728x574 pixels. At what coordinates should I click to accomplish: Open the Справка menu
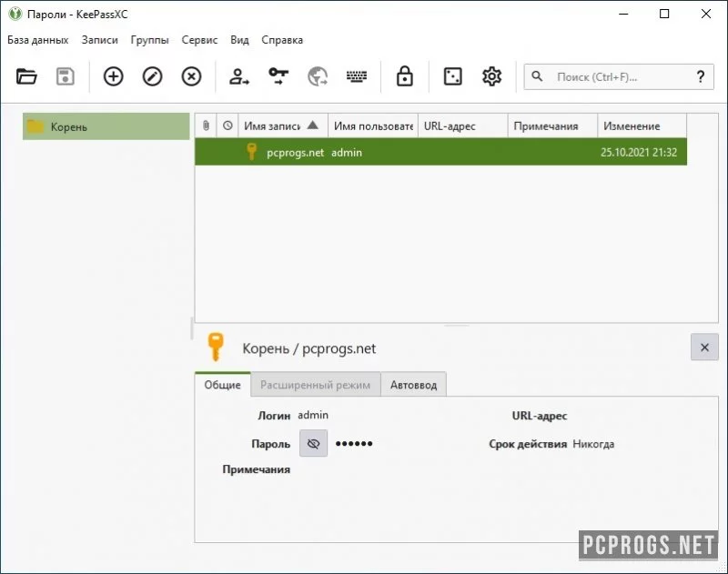pos(282,40)
